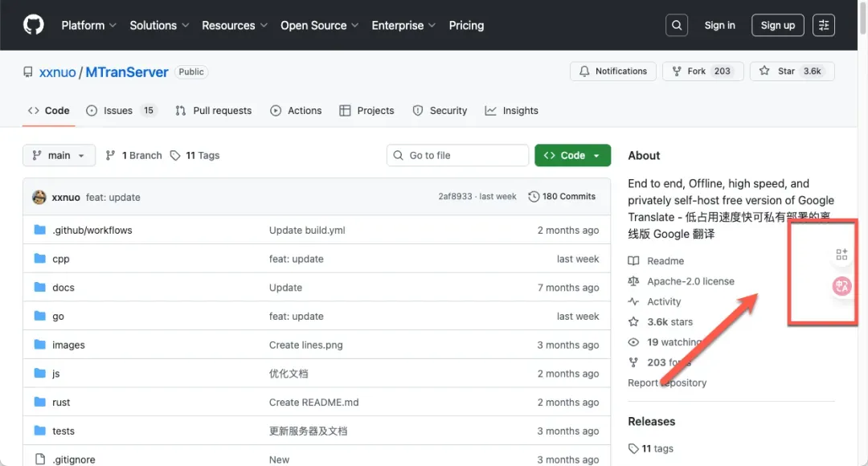
Task: Expand the Platform menu in header
Action: pyautogui.click(x=88, y=25)
